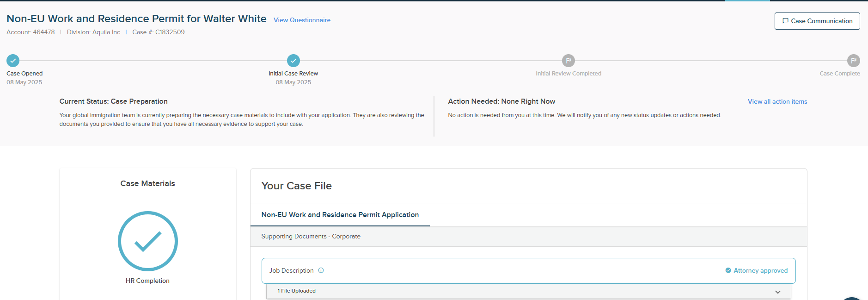This screenshot has width=868, height=300.
Task: Open View all action items
Action: click(777, 101)
